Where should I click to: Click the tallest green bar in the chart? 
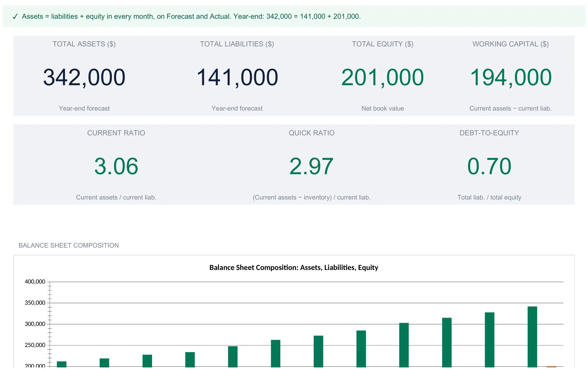click(532, 337)
